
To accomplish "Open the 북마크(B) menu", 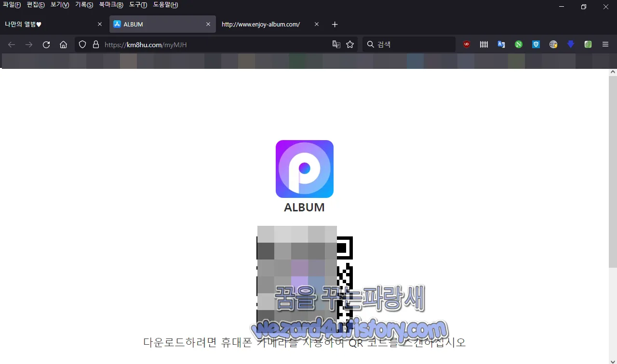I will pos(111,5).
